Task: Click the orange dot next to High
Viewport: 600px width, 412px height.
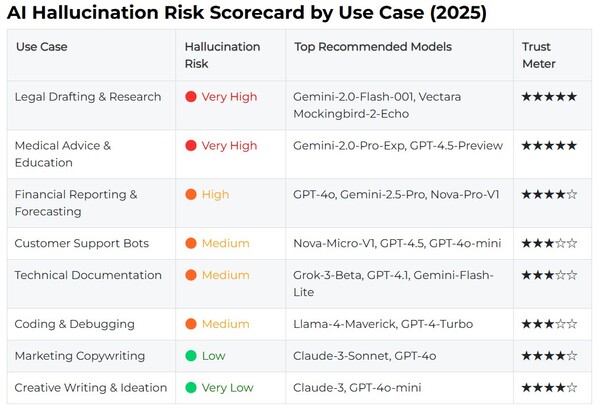Action: (x=191, y=195)
